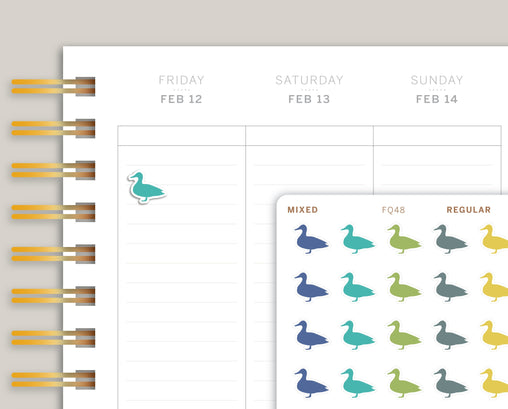
Task: Click the yellow duck in the top sticker row
Action: coord(494,239)
